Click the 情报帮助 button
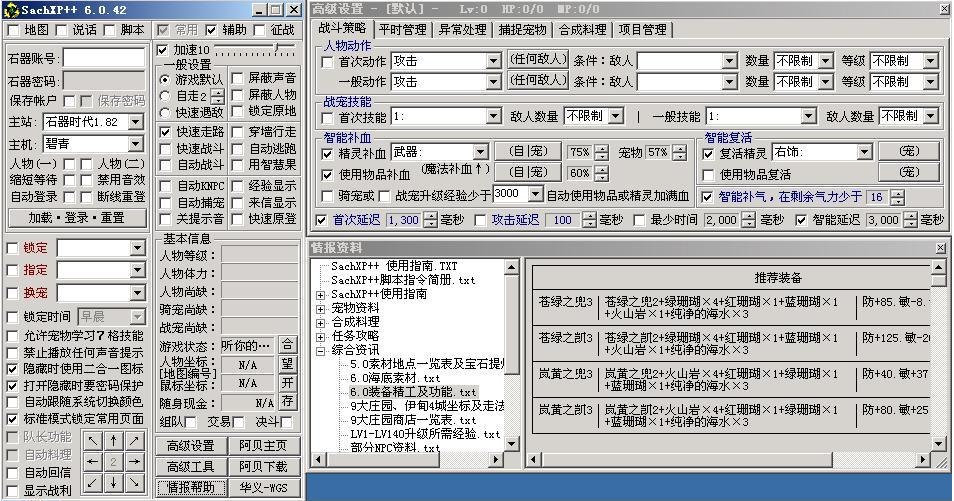Image resolution: width=954 pixels, height=501 pixels. point(191,488)
